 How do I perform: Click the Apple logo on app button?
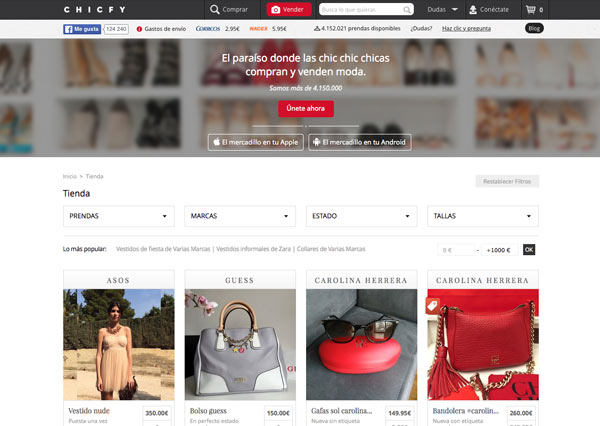(217, 142)
